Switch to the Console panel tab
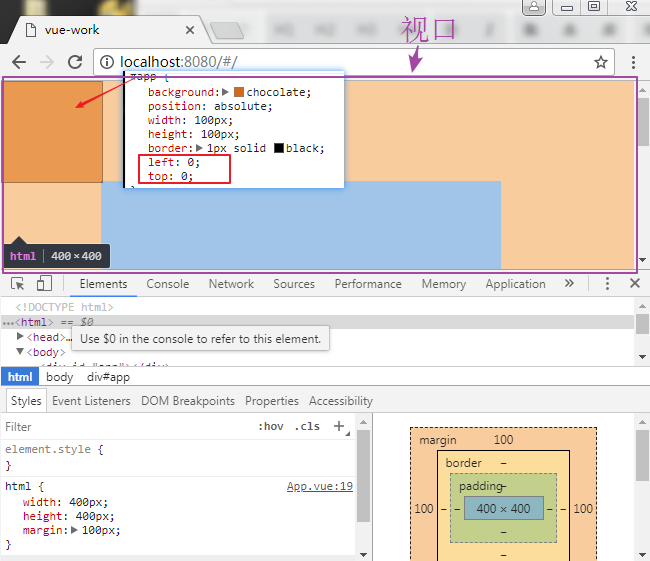The height and width of the screenshot is (561, 650). point(167,284)
